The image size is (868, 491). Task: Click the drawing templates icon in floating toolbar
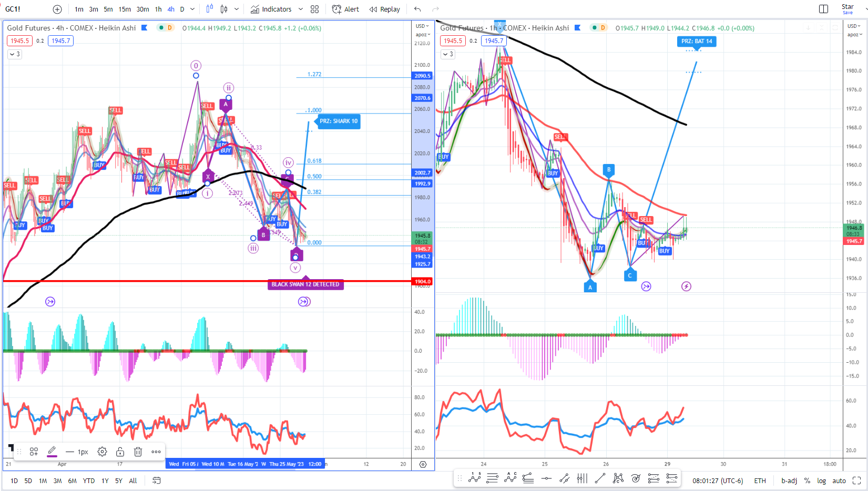[x=34, y=452]
